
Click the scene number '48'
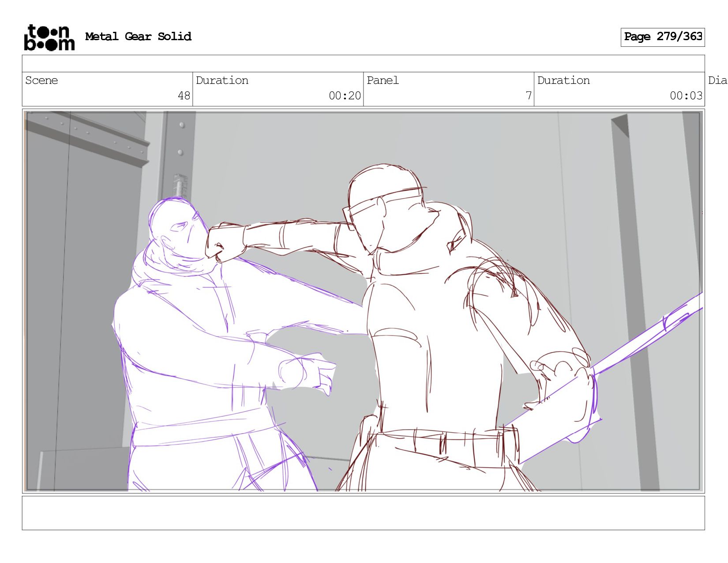184,96
